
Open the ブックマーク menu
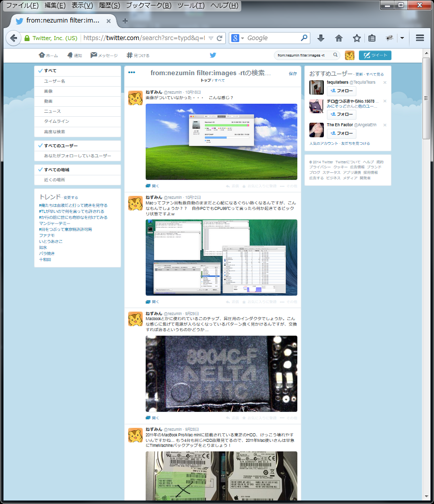click(149, 6)
